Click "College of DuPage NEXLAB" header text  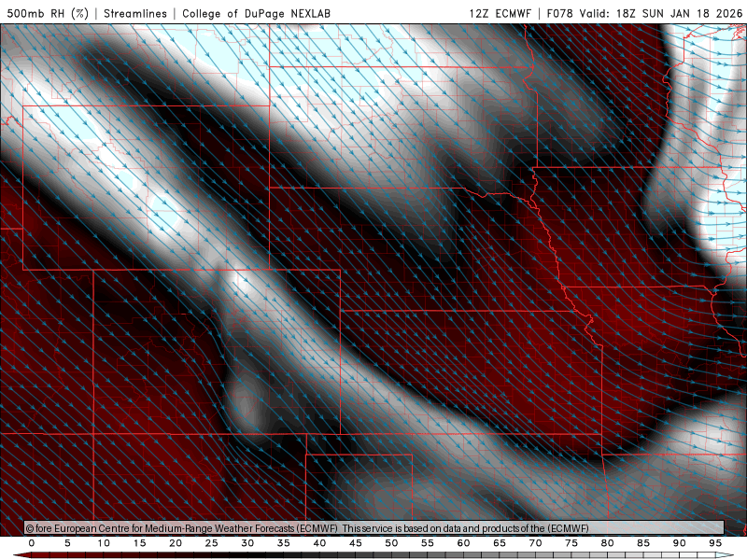click(256, 13)
